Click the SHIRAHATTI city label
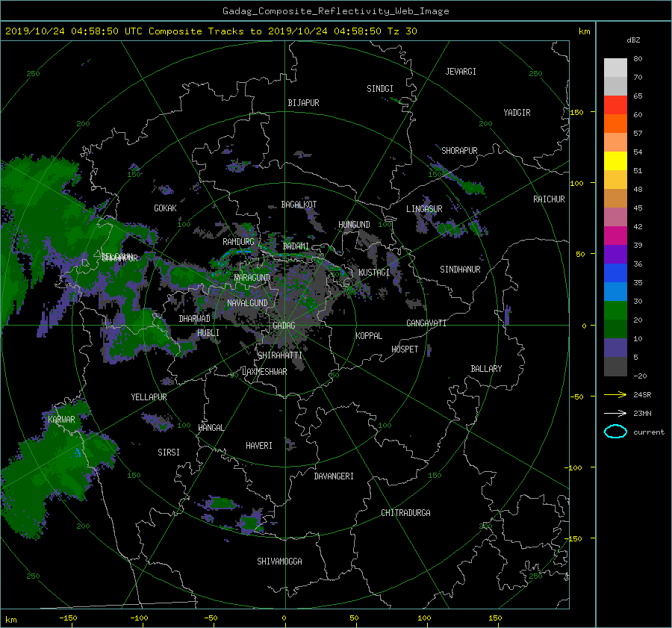 pos(280,355)
